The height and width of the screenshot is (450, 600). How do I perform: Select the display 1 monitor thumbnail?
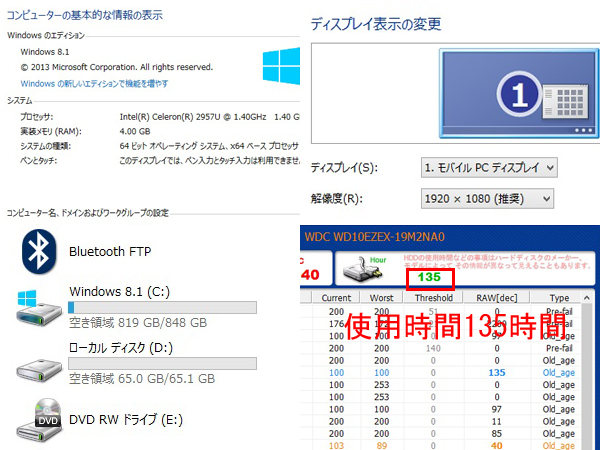point(518,93)
